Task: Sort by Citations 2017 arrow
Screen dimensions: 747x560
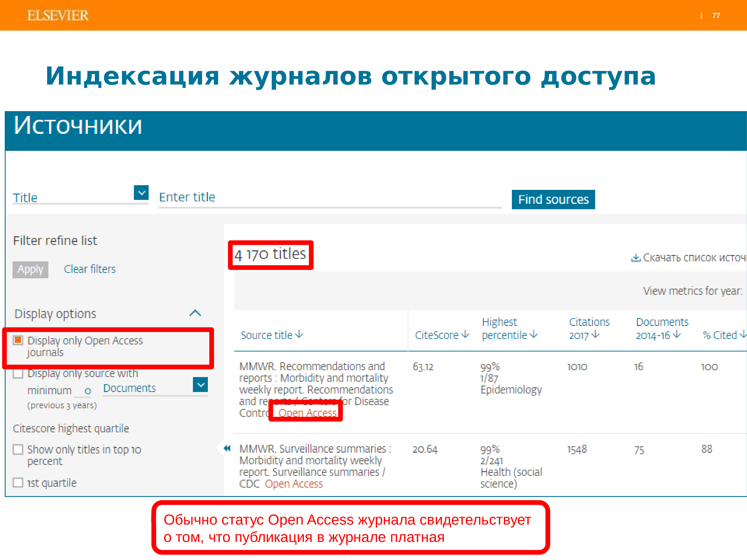Action: [596, 335]
